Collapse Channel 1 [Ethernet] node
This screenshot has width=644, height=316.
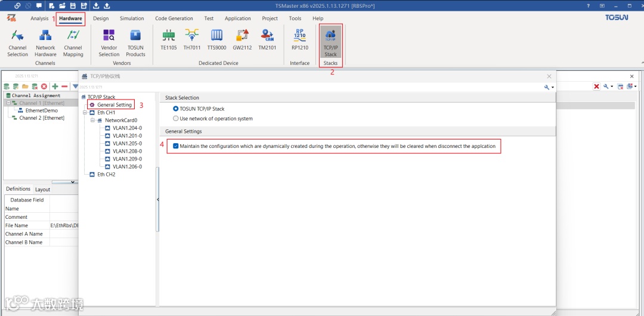click(8, 103)
